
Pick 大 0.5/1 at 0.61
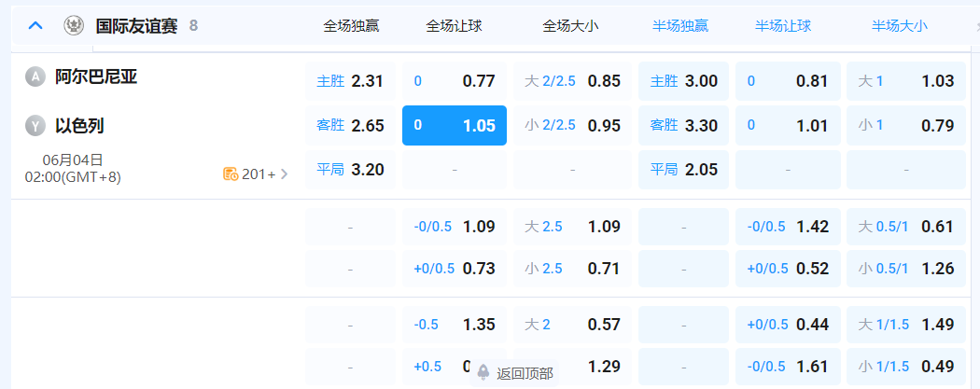click(906, 227)
